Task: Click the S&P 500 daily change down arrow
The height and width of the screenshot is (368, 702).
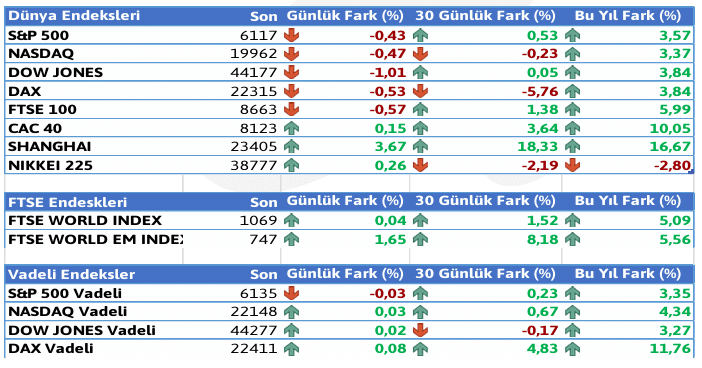Action: coord(291,35)
